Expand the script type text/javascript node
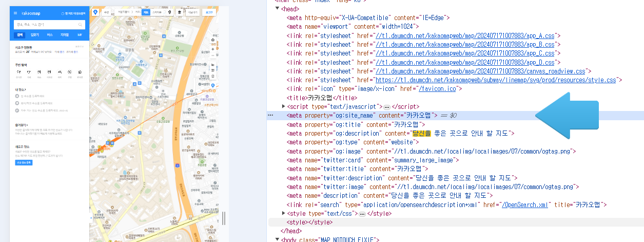644x242 pixels. [x=284, y=106]
